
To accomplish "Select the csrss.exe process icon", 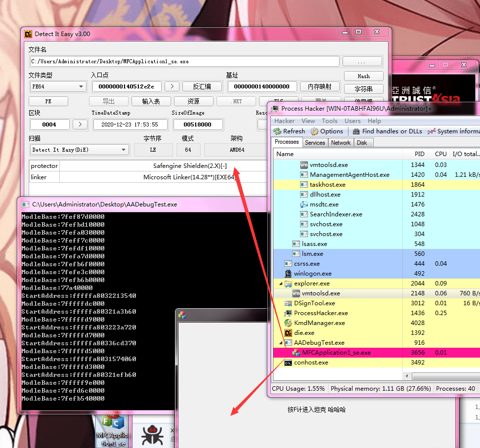I will [x=288, y=264].
